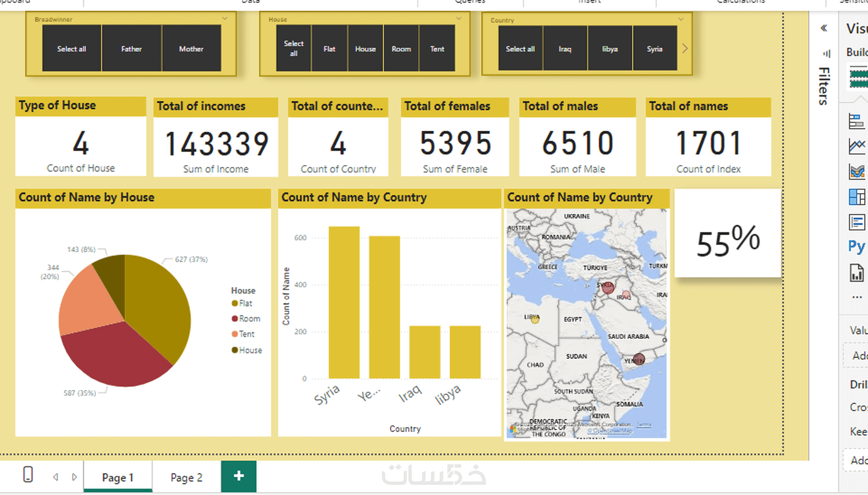868x495 pixels.
Task: Toggle the Father slicer button
Action: coord(131,49)
